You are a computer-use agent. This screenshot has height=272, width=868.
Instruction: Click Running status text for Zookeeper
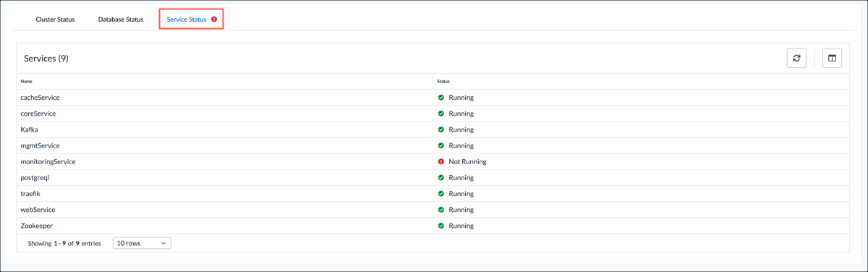[x=461, y=226]
